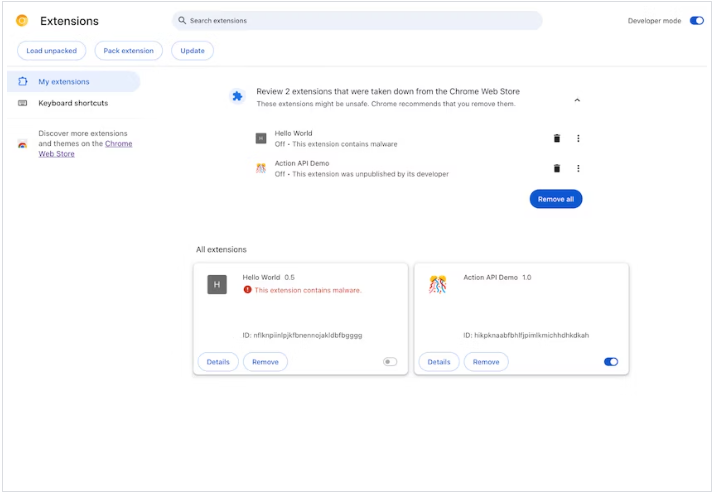Click the magnifier icon in search bar

pyautogui.click(x=182, y=20)
